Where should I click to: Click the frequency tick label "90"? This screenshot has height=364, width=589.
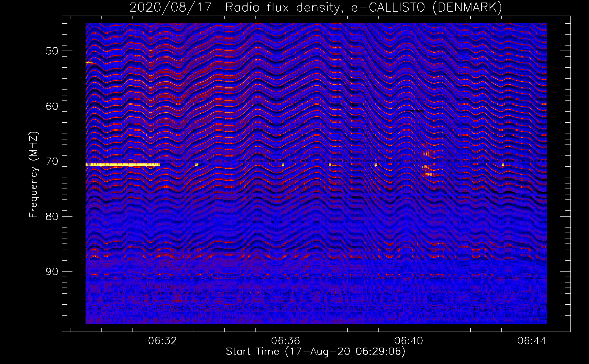52,272
